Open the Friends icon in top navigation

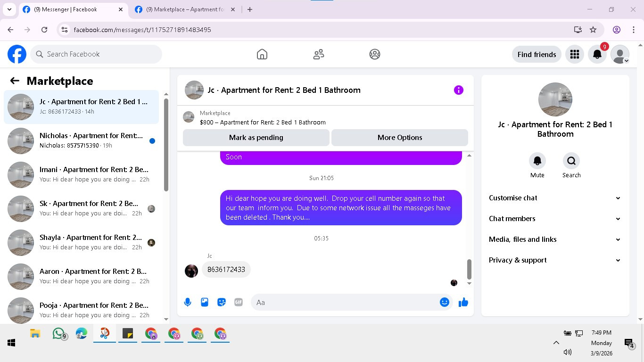click(319, 54)
